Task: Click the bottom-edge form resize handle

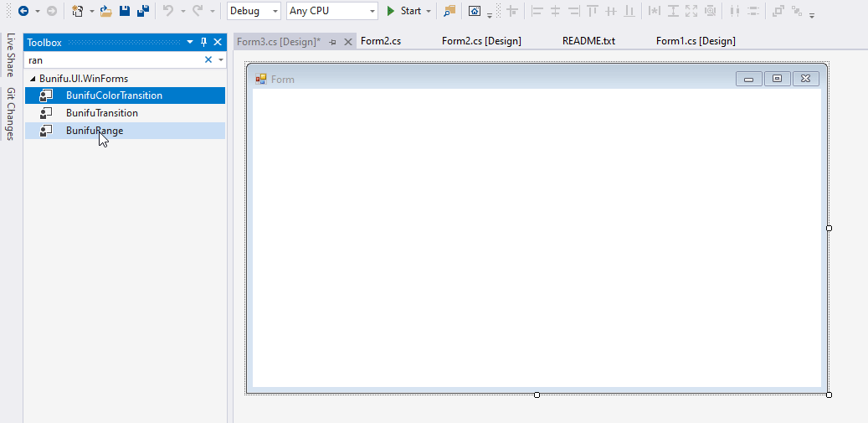Action: click(x=537, y=395)
